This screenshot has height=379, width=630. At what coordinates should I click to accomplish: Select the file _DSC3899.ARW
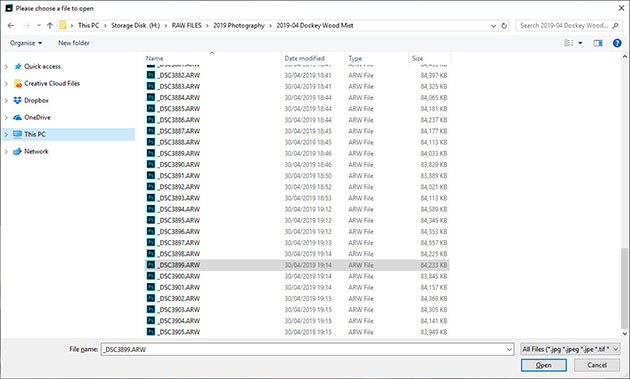coord(297,265)
